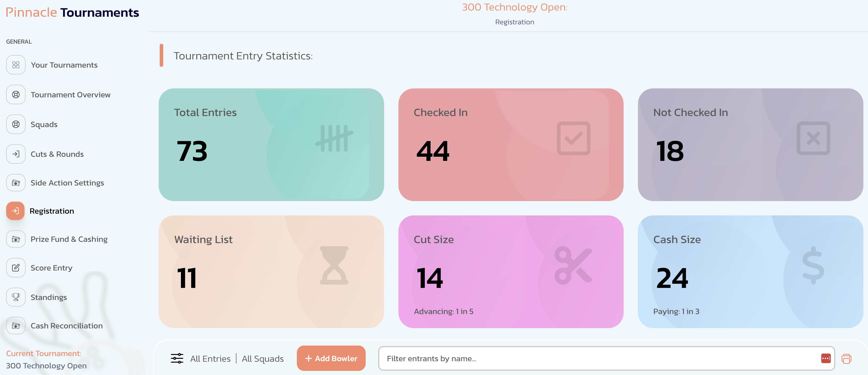Expand the All Squads filter
Image resolution: width=868 pixels, height=375 pixels.
[x=263, y=359]
